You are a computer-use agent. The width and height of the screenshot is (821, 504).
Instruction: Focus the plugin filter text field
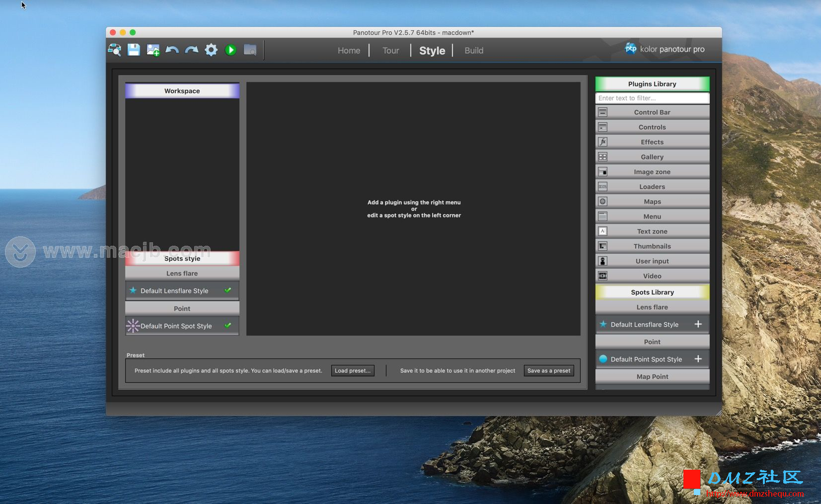point(652,98)
